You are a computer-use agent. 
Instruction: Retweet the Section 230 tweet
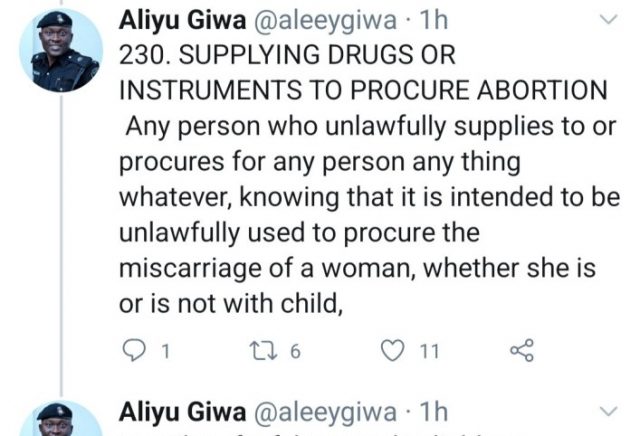pos(261,351)
